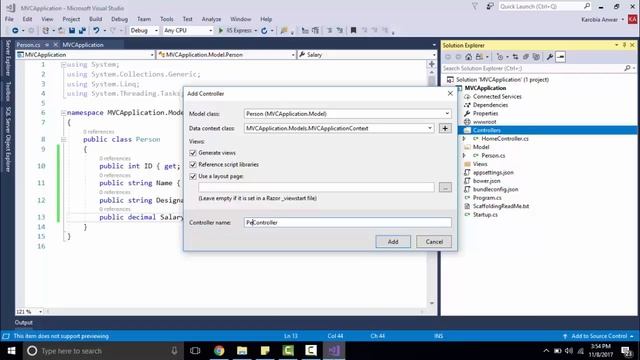This screenshot has width=640, height=360.
Task: Click the notifications filter flag icon
Action: point(475,7)
